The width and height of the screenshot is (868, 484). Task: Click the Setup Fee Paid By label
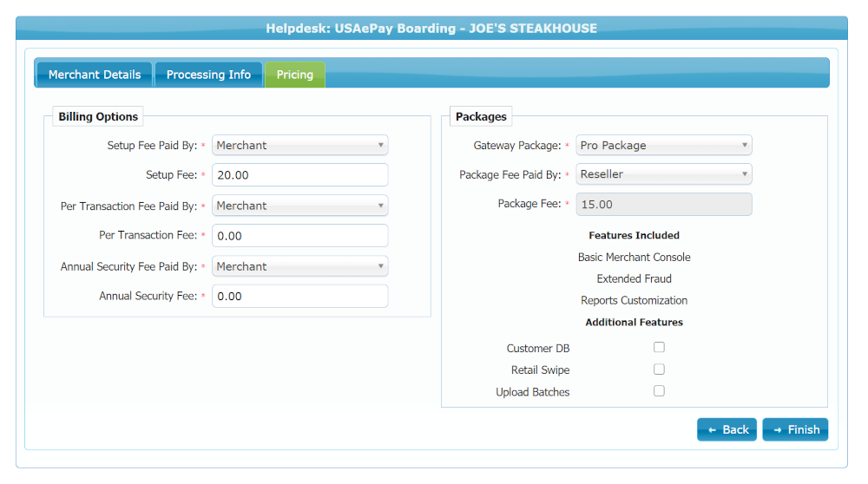point(152,146)
